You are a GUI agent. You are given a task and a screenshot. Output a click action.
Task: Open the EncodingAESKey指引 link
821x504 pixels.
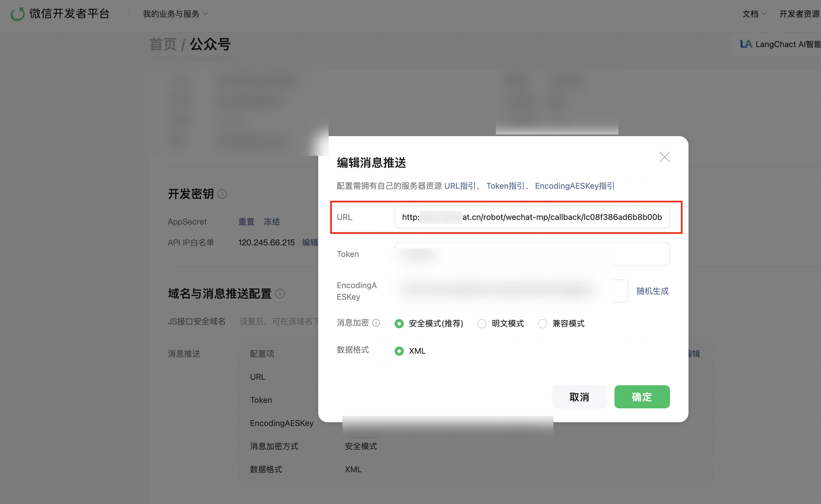tap(575, 186)
